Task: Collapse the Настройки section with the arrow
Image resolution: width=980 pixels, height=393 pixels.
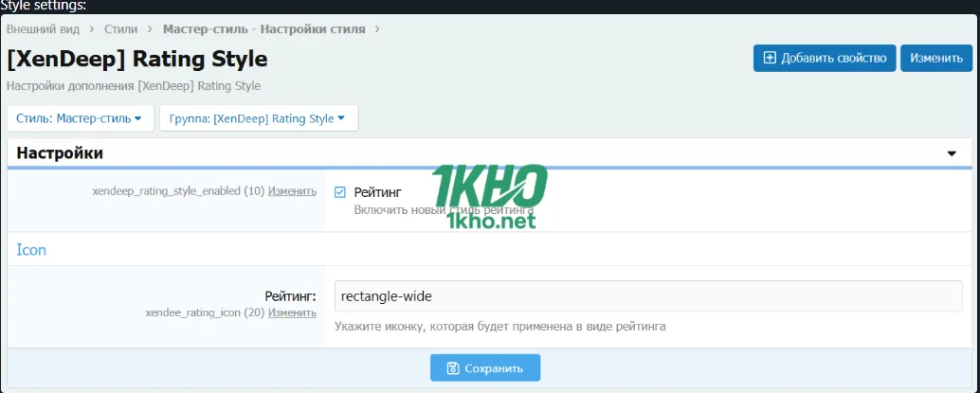Action: pyautogui.click(x=952, y=153)
